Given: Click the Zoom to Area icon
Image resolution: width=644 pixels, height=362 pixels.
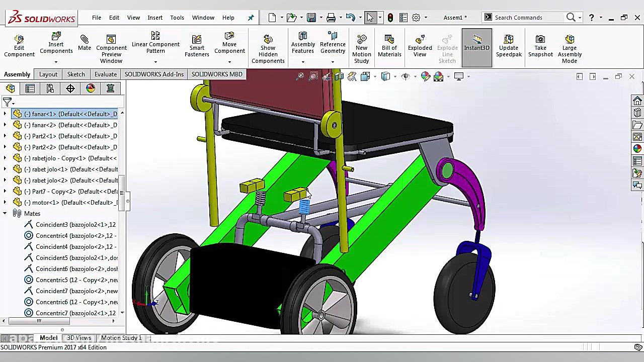Looking at the screenshot, I should [x=313, y=76].
